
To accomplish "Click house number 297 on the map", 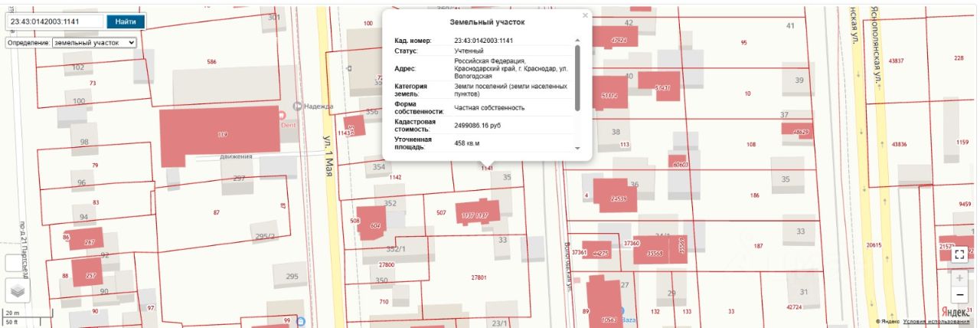I will click(239, 178).
